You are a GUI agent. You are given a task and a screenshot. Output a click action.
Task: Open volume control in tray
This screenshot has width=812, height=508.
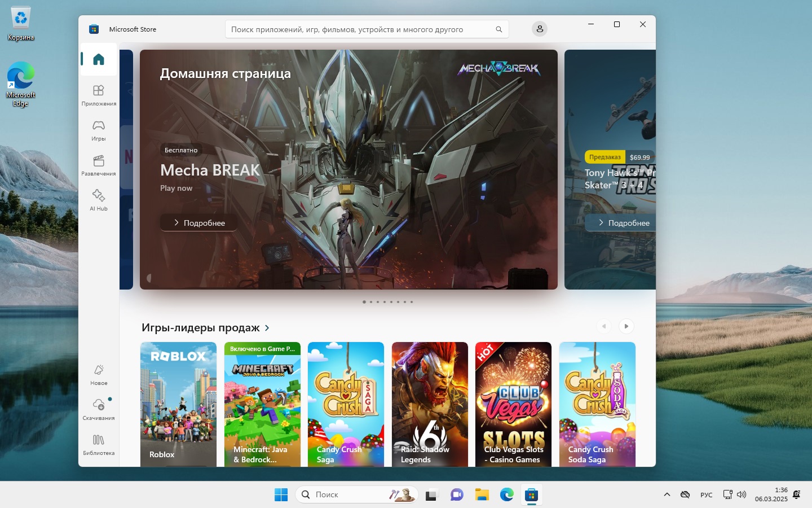coord(742,494)
